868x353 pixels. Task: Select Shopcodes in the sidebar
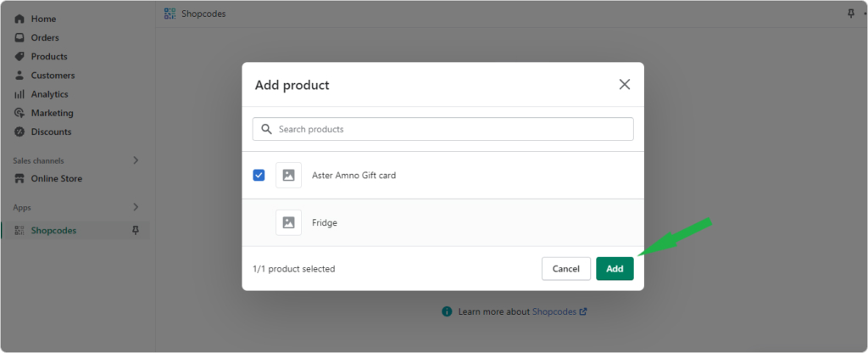click(53, 231)
